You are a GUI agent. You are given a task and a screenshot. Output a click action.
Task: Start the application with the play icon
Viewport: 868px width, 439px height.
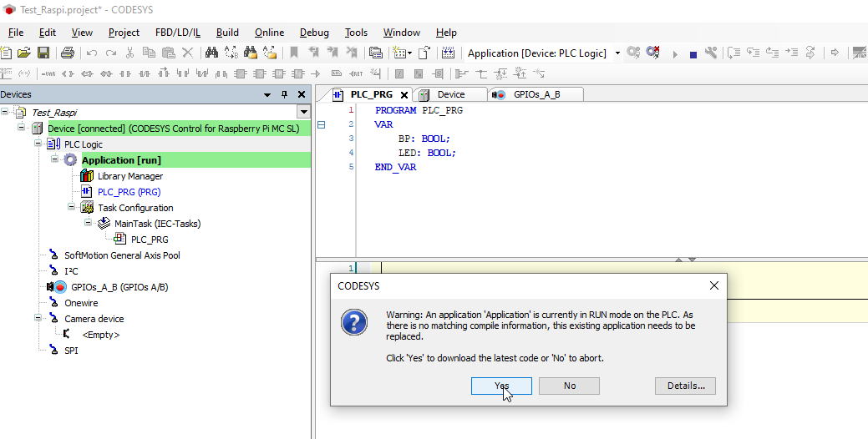[675, 54]
